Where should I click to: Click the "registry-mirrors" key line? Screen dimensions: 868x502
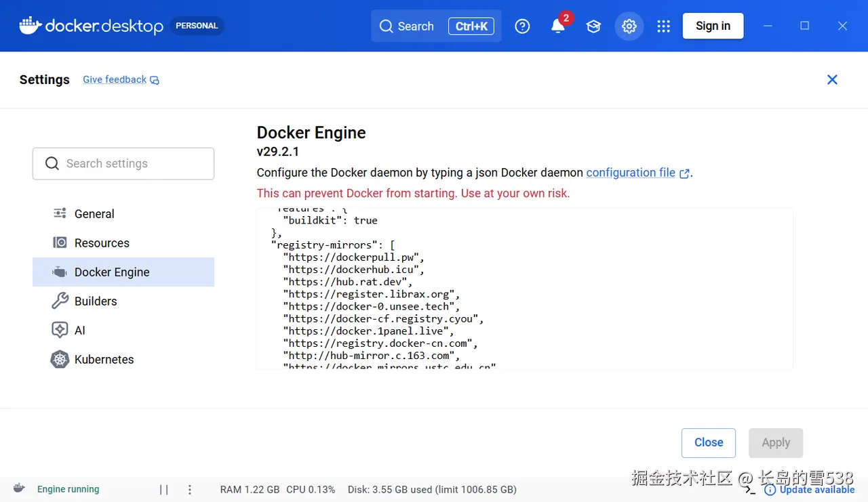[x=333, y=245]
